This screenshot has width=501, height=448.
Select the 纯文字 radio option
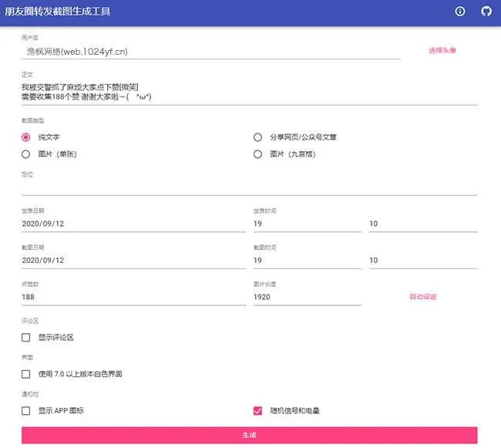(x=26, y=137)
